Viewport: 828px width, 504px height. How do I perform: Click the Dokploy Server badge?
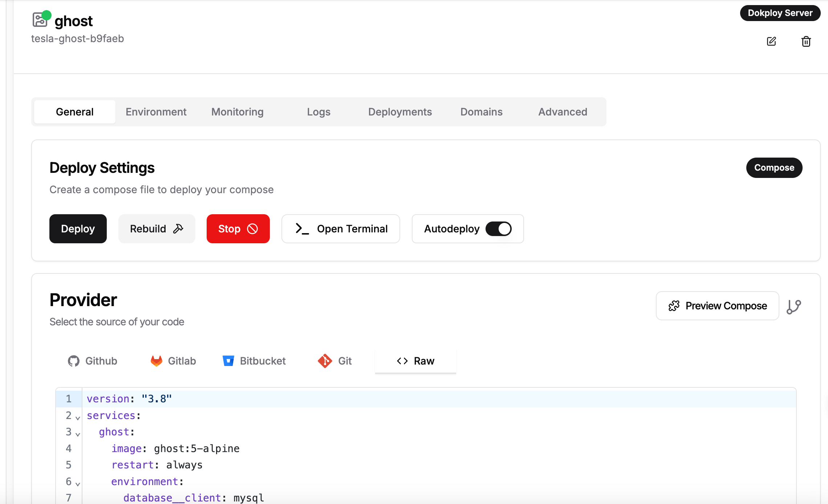(780, 13)
